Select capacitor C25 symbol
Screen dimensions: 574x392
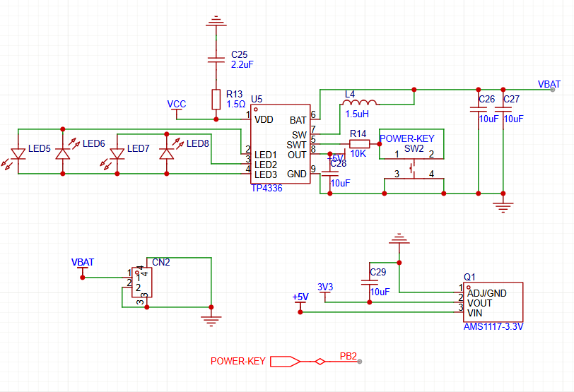(216, 59)
